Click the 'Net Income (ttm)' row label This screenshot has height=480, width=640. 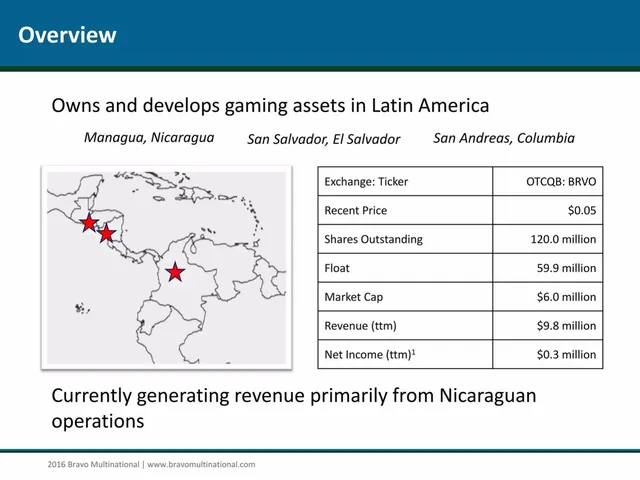pyautogui.click(x=370, y=354)
